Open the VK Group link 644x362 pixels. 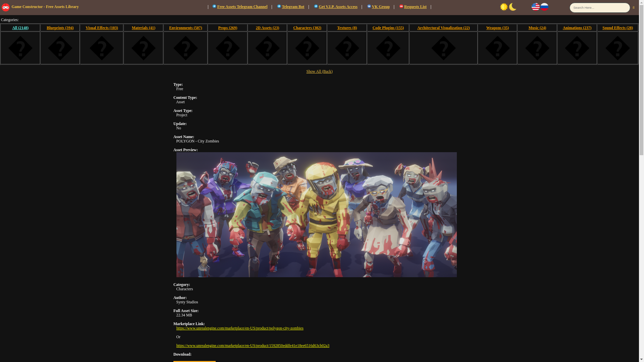(380, 7)
